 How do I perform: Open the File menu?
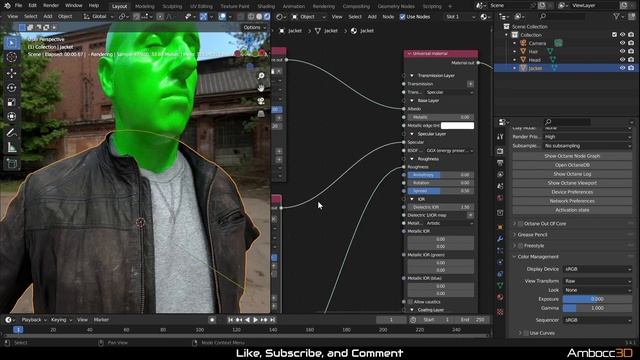18,6
